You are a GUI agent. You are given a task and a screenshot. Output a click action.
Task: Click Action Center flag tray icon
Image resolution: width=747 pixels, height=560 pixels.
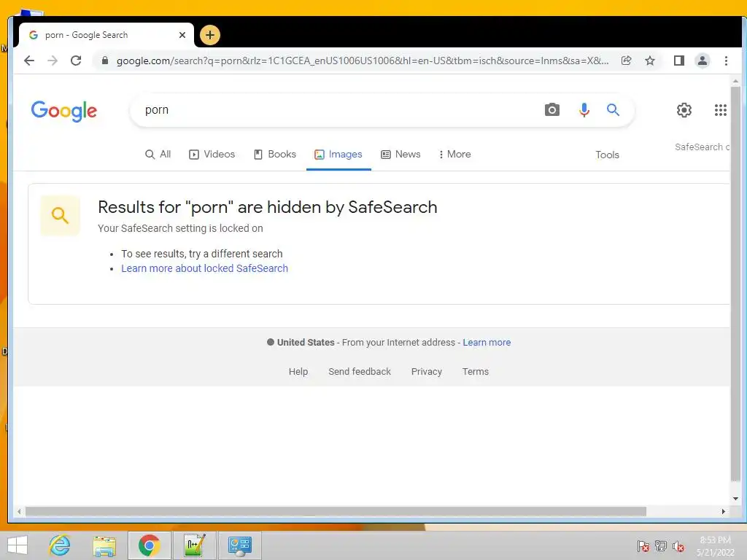coord(643,546)
